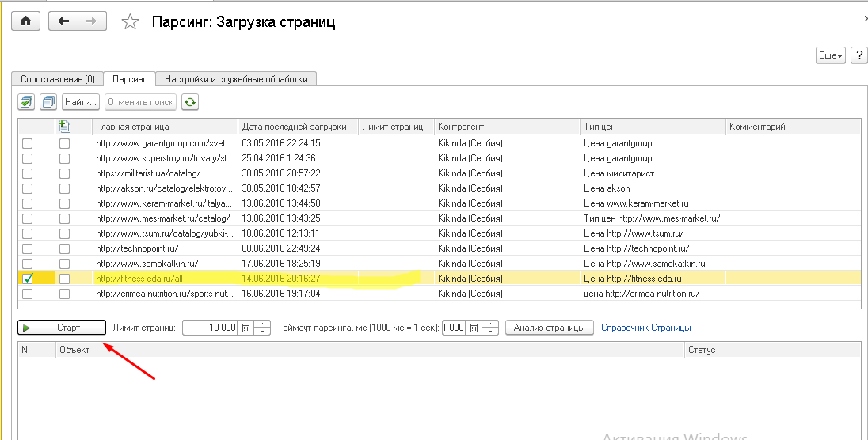This screenshot has width=868, height=440.
Task: Open the Еще dropdown menu
Action: [x=830, y=55]
